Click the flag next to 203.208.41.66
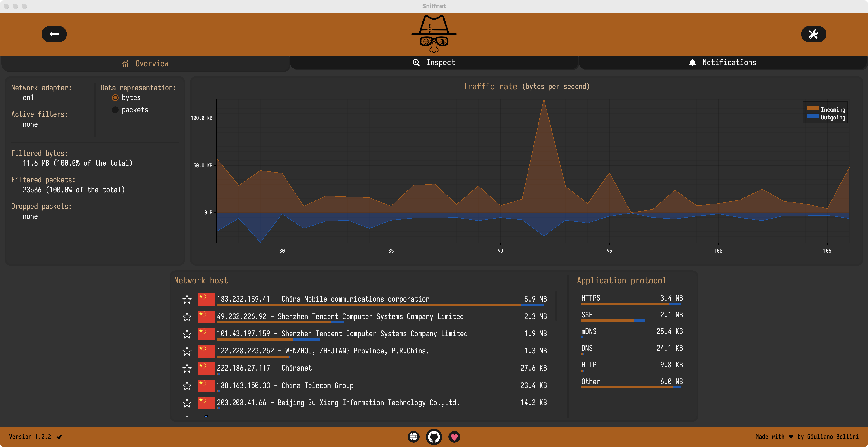Image resolution: width=868 pixels, height=447 pixels. 206,403
